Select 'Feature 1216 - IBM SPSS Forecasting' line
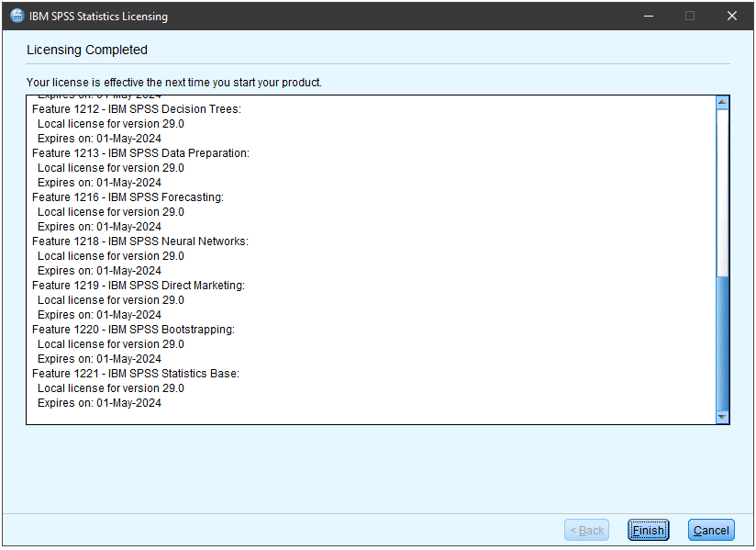The image size is (756, 550). point(128,197)
